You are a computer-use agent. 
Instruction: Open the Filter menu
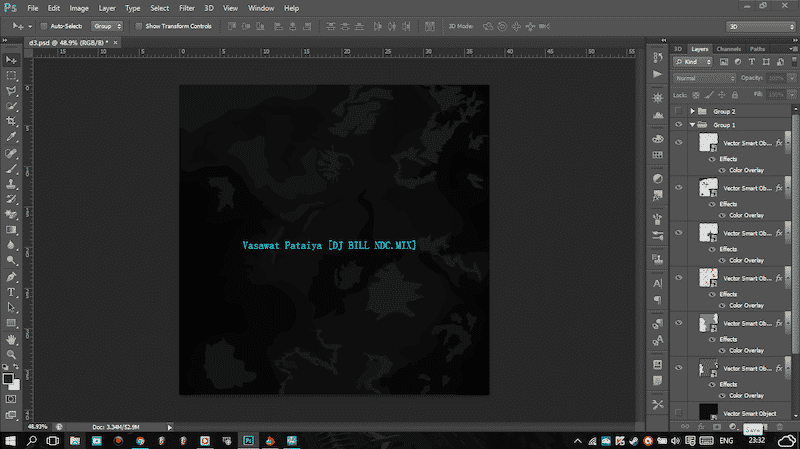[186, 8]
